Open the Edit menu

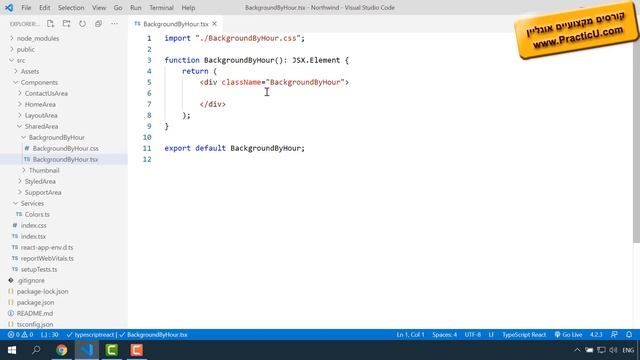coord(44,7)
